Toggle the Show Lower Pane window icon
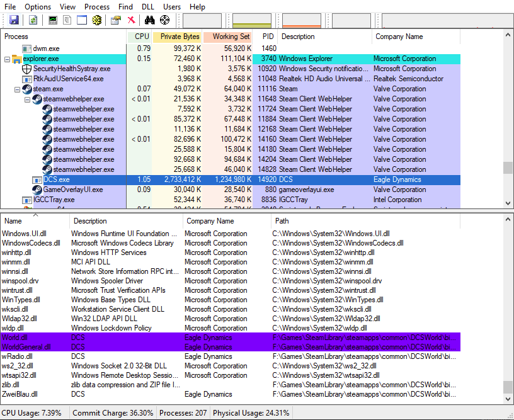Image resolution: width=514 pixels, height=420 pixels. point(82,20)
